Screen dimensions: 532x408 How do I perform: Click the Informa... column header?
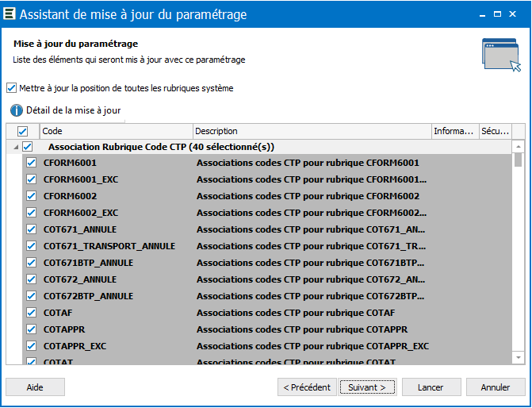pos(455,131)
